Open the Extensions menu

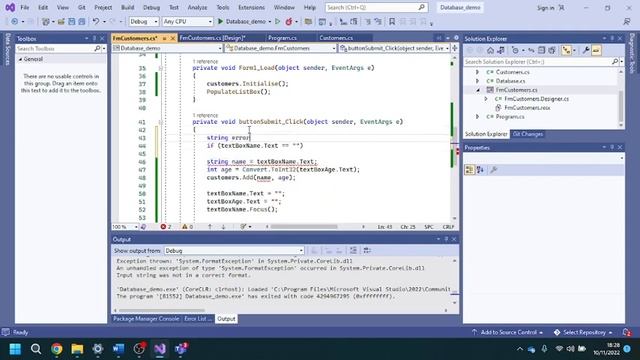(251, 7)
